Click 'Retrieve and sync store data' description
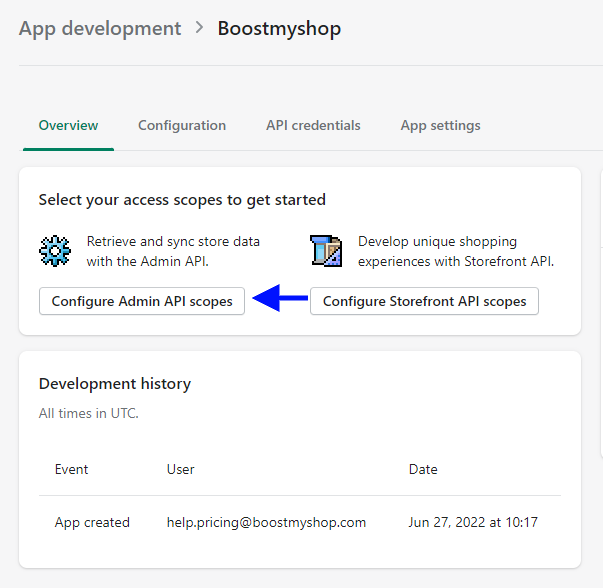This screenshot has height=588, width=603. click(173, 252)
